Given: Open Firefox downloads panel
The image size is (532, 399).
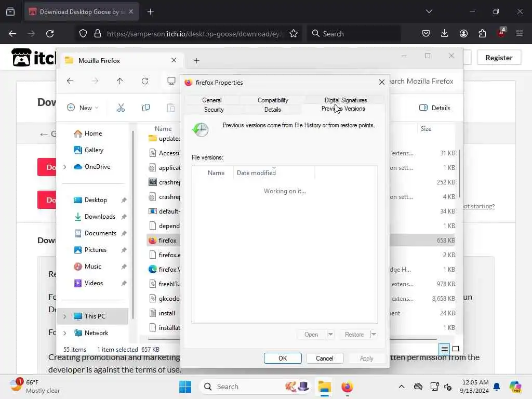Looking at the screenshot, I should click(445, 34).
